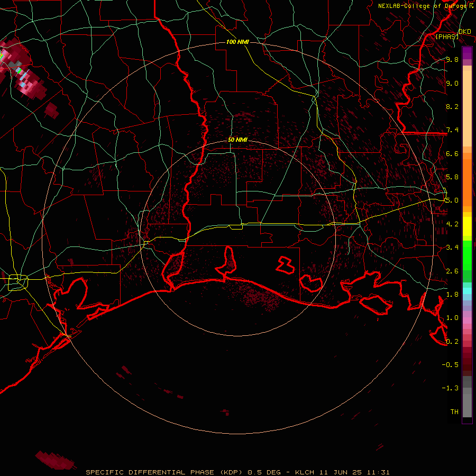Click the -1.3 value on the color scale
The image size is (476, 476).
(450, 388)
